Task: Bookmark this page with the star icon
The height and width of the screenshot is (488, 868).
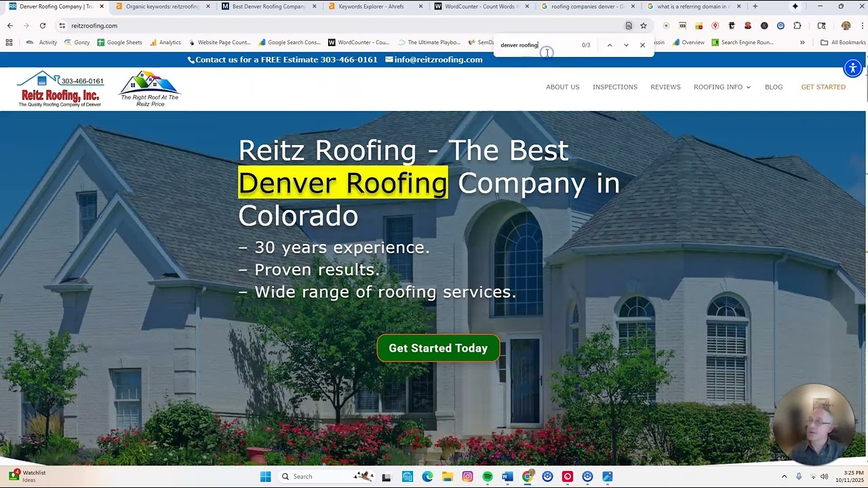Action: click(644, 26)
